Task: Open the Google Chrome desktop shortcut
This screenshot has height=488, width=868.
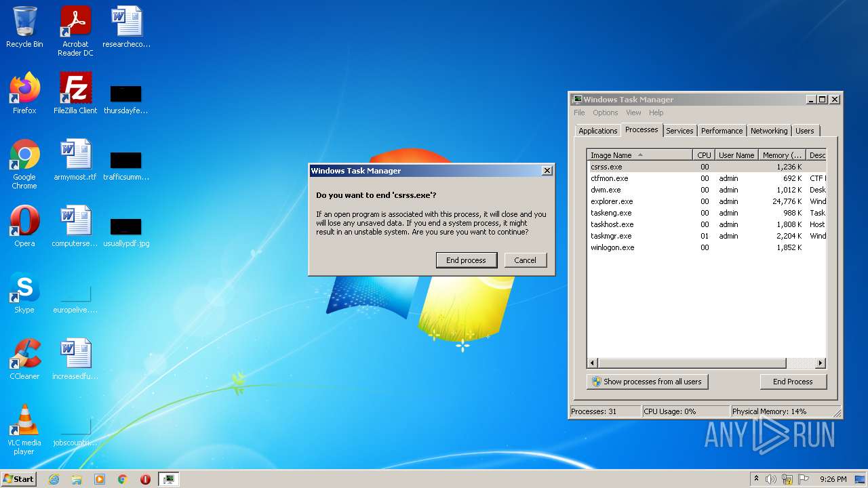Action: 24,164
